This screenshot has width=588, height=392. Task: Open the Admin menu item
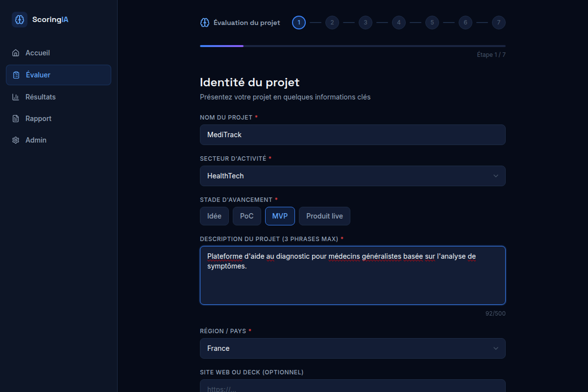coord(59,140)
